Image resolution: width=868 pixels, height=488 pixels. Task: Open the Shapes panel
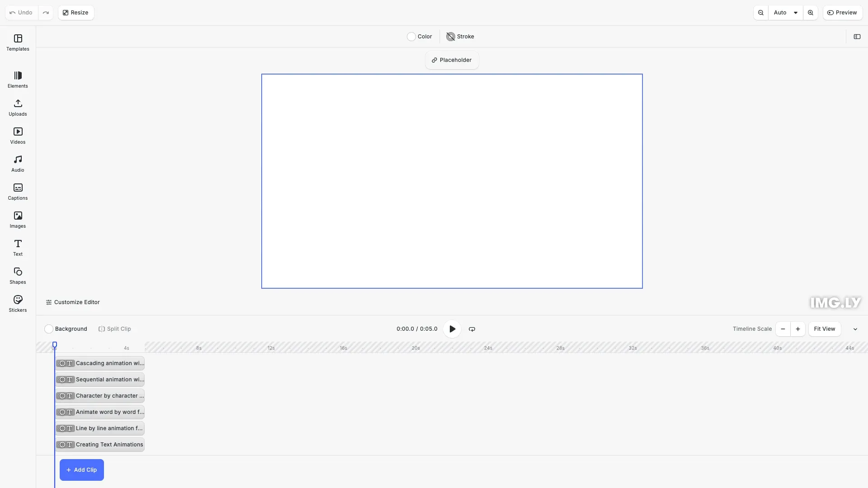[x=18, y=276]
